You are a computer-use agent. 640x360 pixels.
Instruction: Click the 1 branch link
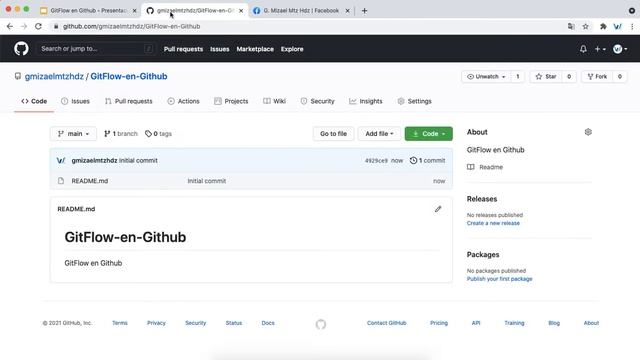pyautogui.click(x=120, y=133)
